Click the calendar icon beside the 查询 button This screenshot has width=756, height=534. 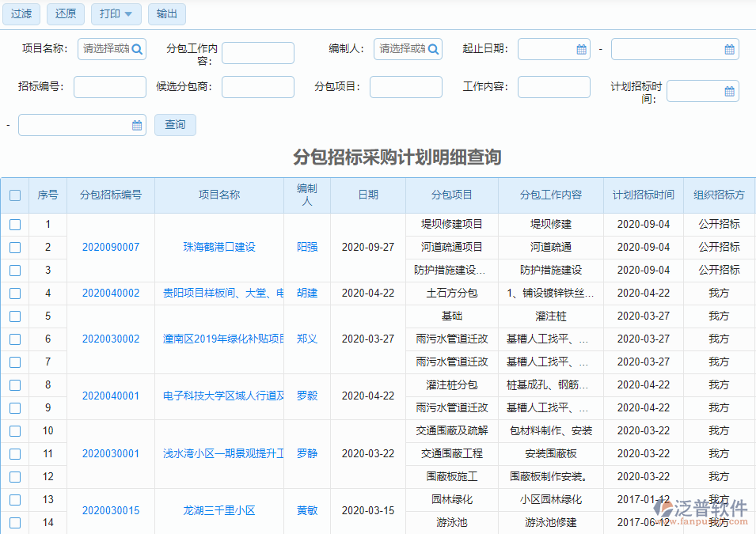click(x=135, y=124)
